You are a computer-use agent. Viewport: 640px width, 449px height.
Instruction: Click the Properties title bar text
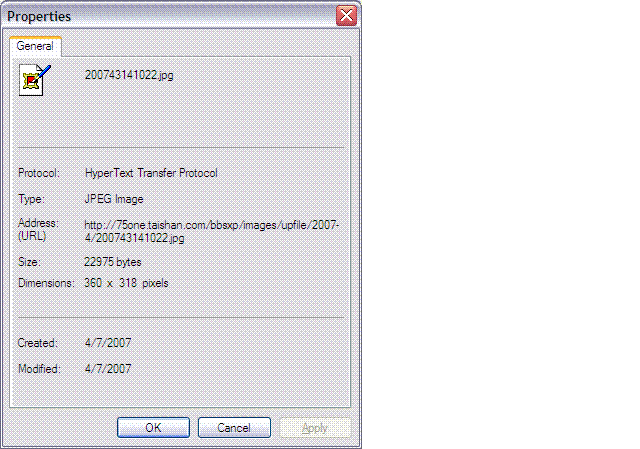tap(39, 16)
